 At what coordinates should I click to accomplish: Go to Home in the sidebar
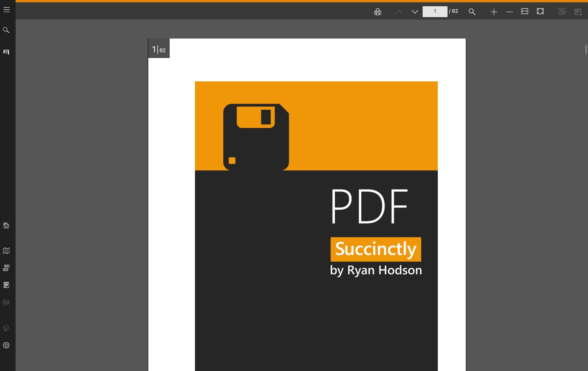coord(6,226)
